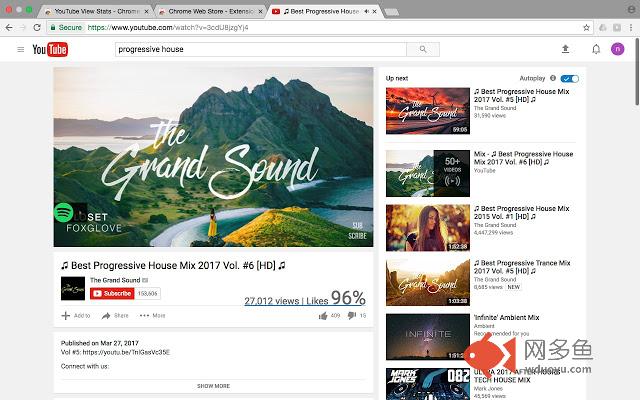Turn off the Autoplay switch
This screenshot has width=640, height=400.
point(569,78)
